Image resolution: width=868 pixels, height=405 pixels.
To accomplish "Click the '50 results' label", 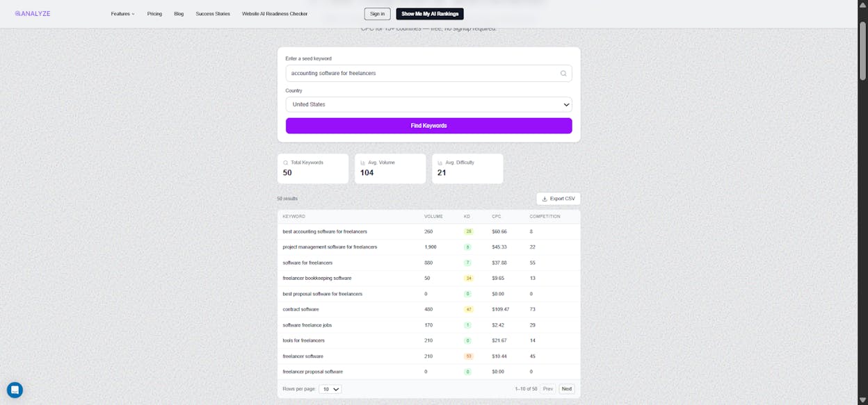I will (x=287, y=199).
